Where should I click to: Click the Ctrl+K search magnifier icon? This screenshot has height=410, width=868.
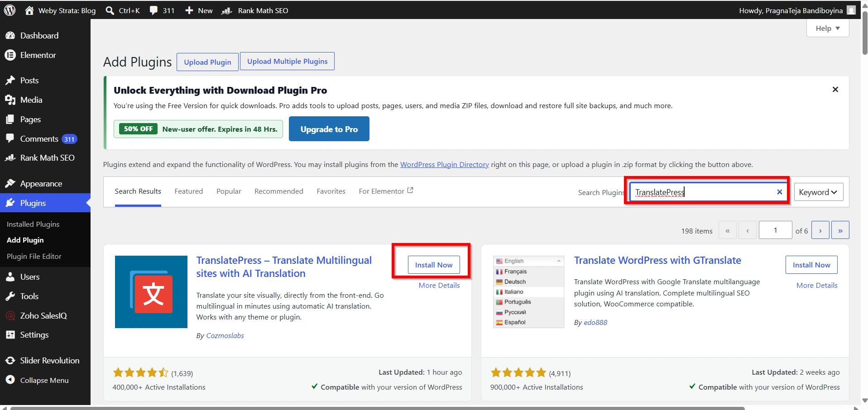[x=110, y=10]
